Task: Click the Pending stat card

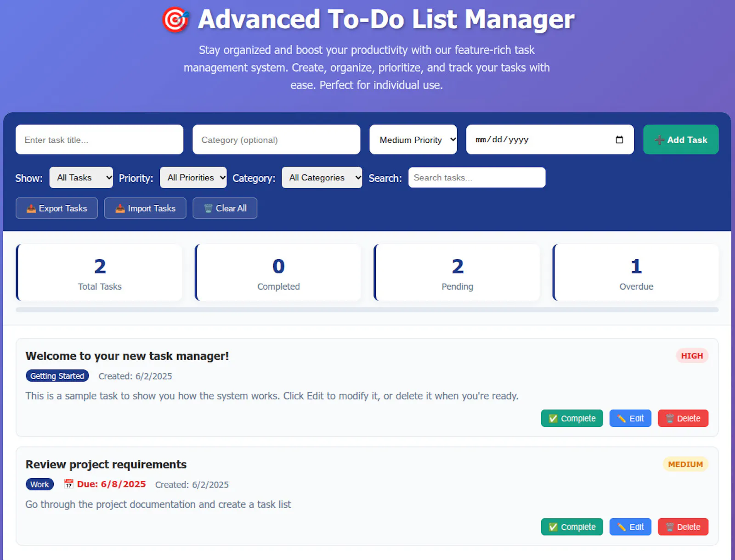Action: [x=457, y=272]
